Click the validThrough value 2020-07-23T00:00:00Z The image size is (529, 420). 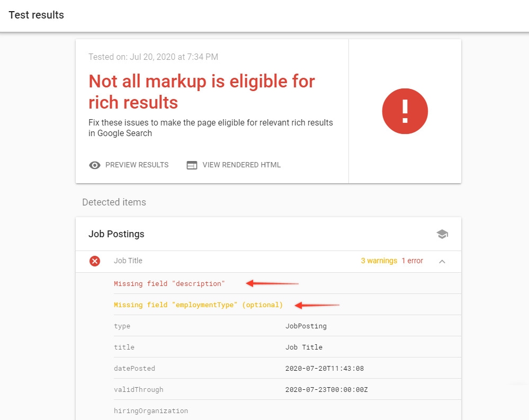(x=326, y=390)
